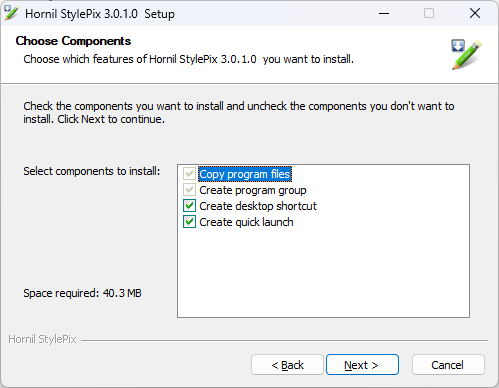The image size is (499, 388).
Task: Click the StylePix pencil icon in title bar
Action: coord(11,13)
